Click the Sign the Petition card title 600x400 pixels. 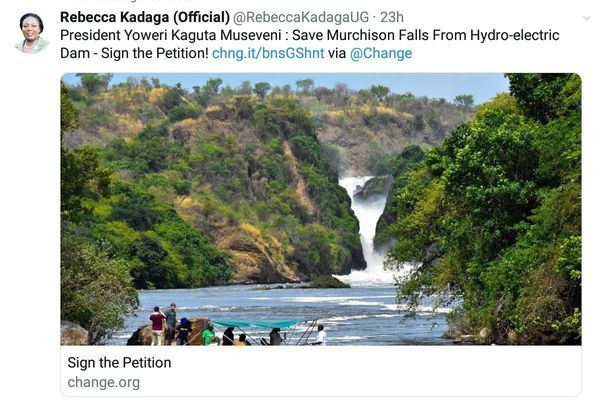click(x=119, y=362)
